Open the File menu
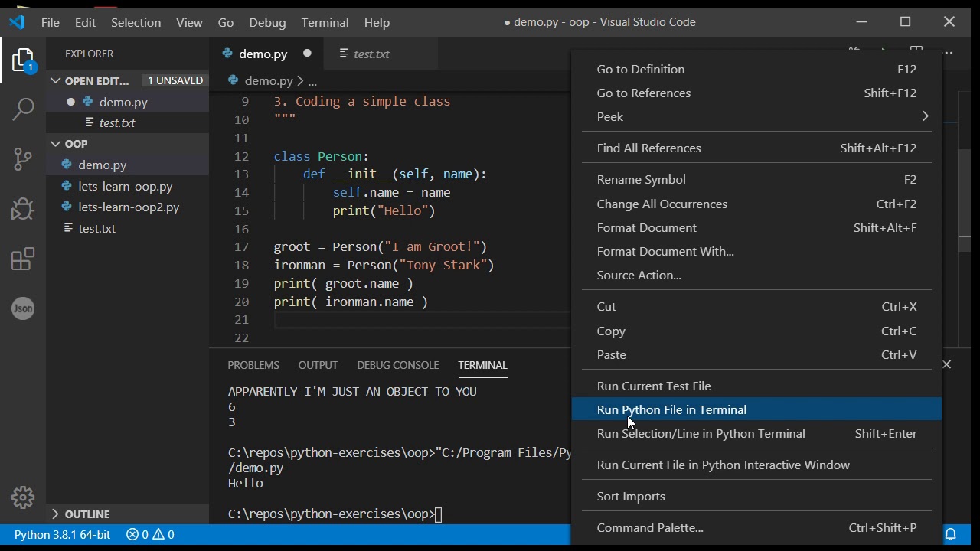Image resolution: width=980 pixels, height=551 pixels. coord(51,22)
